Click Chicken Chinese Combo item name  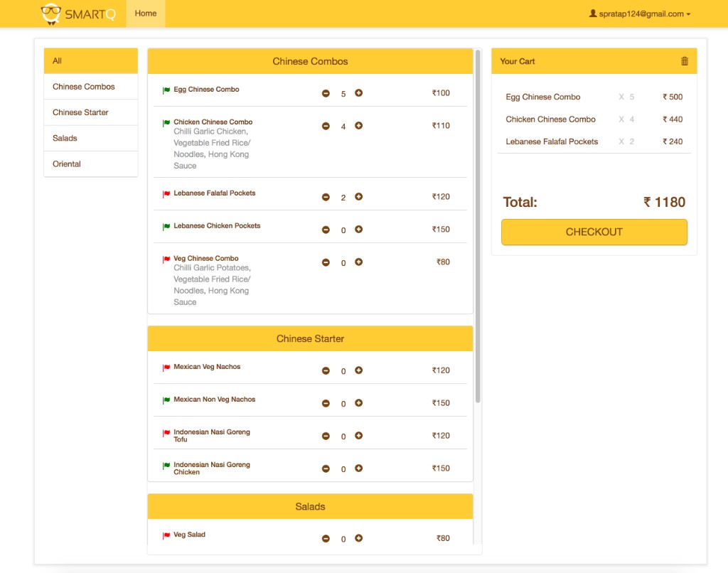213,122
